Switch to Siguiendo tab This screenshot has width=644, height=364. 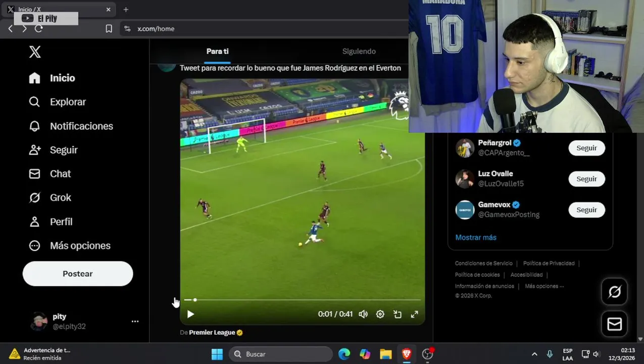tap(359, 51)
